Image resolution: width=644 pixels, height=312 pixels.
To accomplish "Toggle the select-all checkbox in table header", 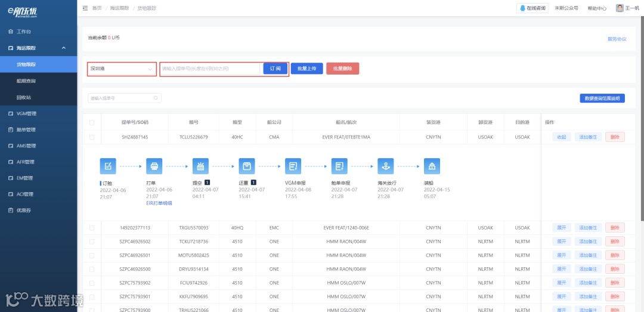I will [x=92, y=122].
